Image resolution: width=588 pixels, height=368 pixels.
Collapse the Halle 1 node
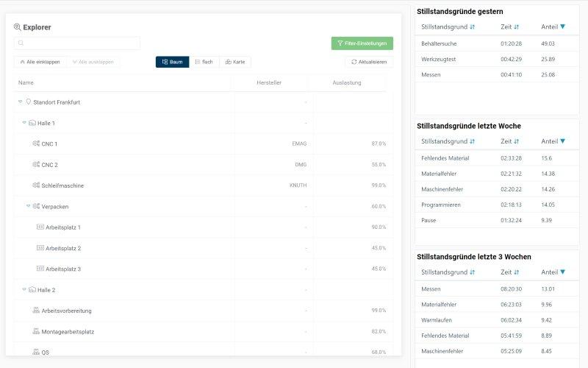tap(24, 123)
